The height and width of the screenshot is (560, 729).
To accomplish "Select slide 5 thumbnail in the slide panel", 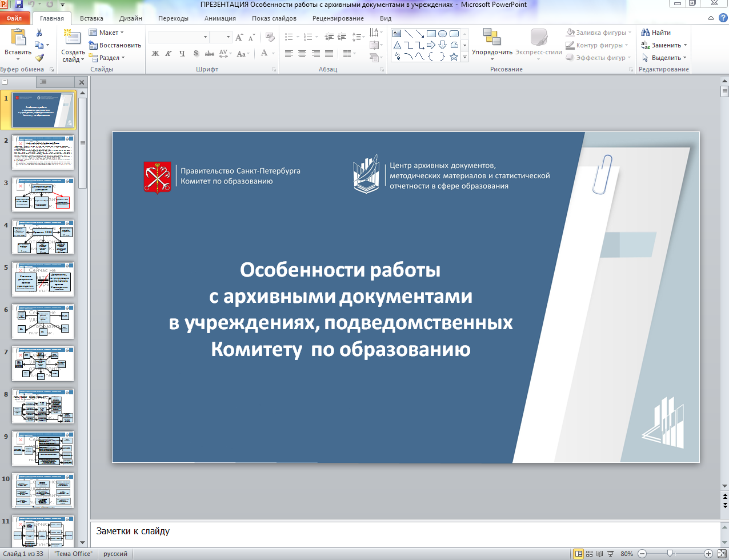I will pyautogui.click(x=43, y=279).
